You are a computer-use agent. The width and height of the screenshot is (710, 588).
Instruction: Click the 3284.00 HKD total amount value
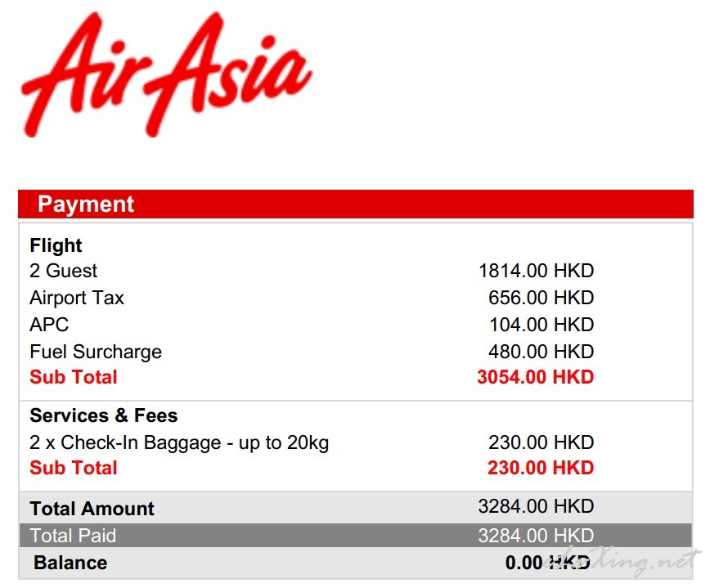pyautogui.click(x=536, y=506)
